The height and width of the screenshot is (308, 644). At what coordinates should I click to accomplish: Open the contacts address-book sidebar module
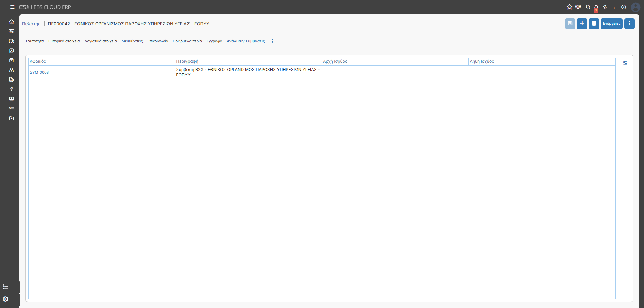pyautogui.click(x=11, y=51)
